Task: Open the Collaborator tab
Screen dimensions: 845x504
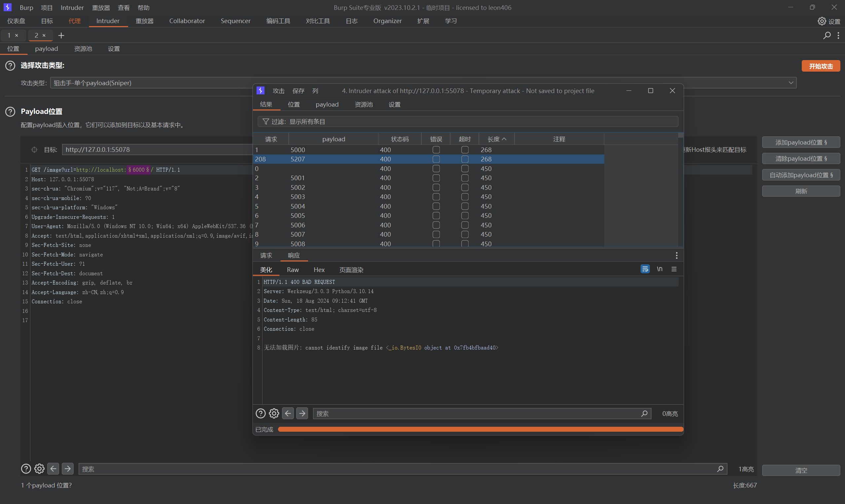Action: tap(187, 21)
